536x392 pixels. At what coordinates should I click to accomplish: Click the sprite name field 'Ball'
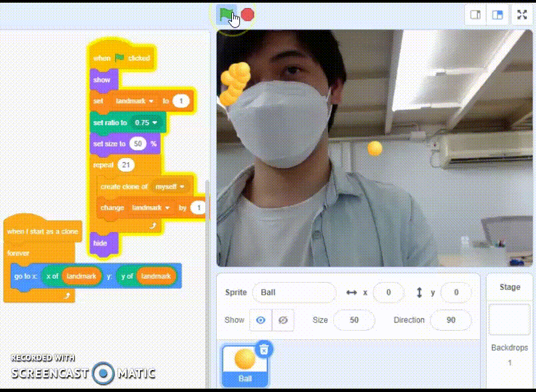pyautogui.click(x=294, y=292)
